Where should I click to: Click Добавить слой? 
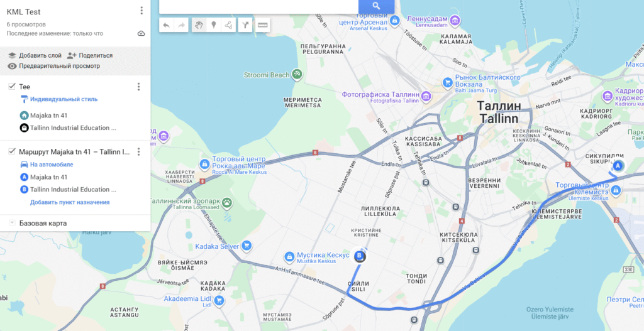[35, 55]
